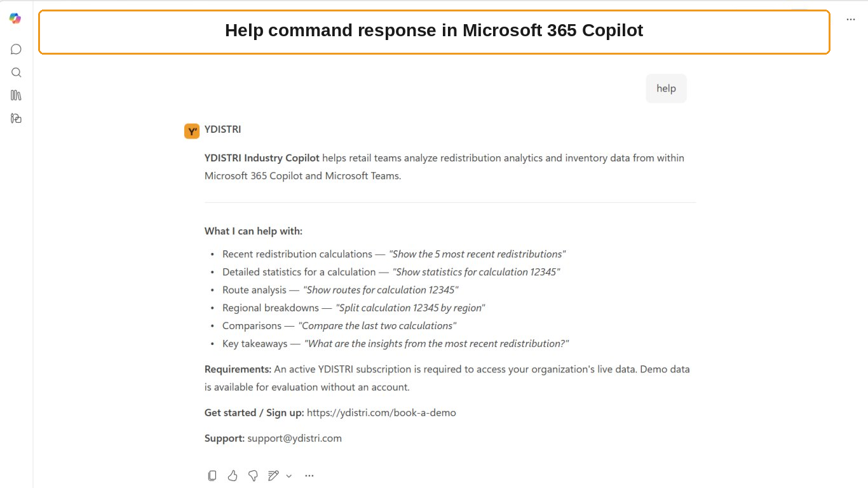Open the Microsoft 365 Copilot logo

tap(15, 18)
